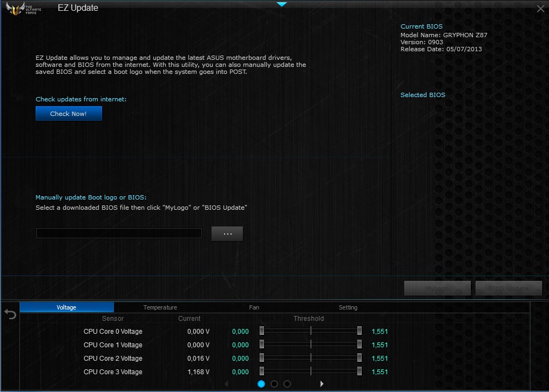Click CPU Core 3 Voltage upper threshold handle
The image size is (549, 392).
pos(359,372)
